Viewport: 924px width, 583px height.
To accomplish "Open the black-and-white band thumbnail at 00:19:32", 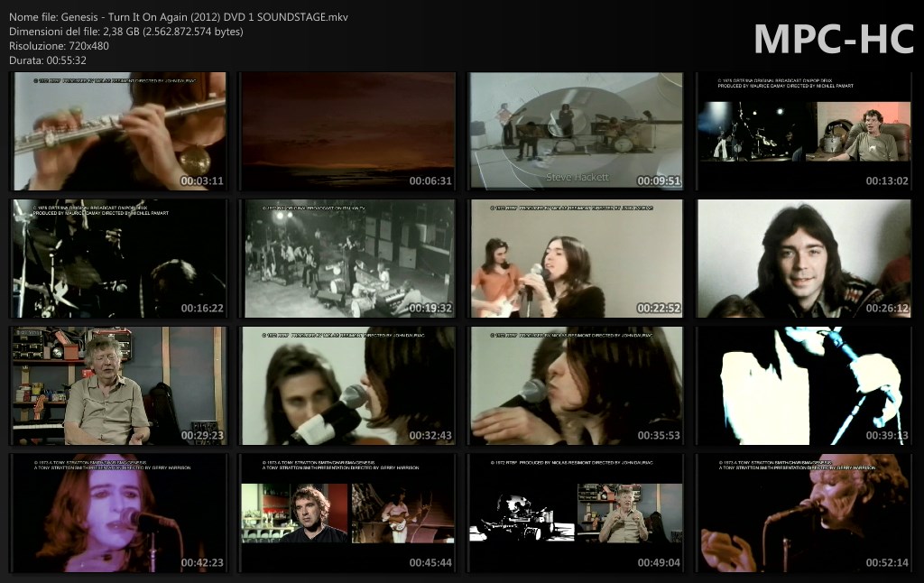I will tap(347, 259).
